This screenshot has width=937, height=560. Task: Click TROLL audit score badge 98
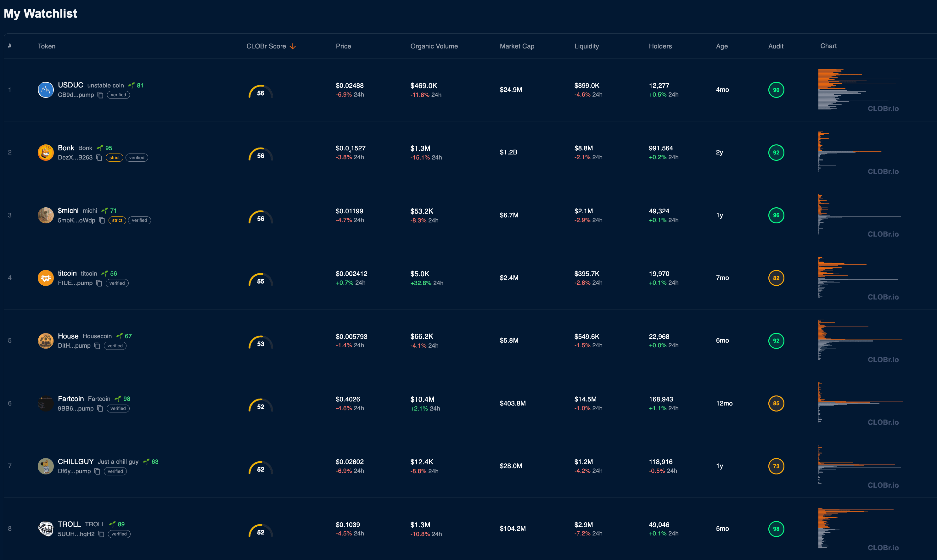[x=776, y=529]
